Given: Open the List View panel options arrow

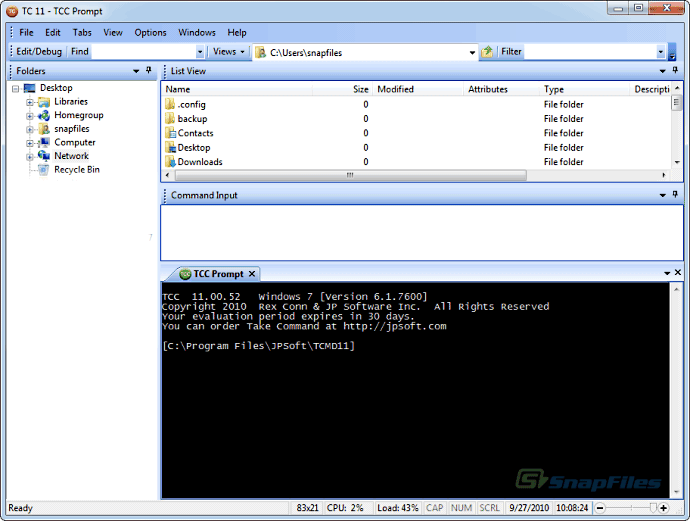Looking at the screenshot, I should (663, 71).
